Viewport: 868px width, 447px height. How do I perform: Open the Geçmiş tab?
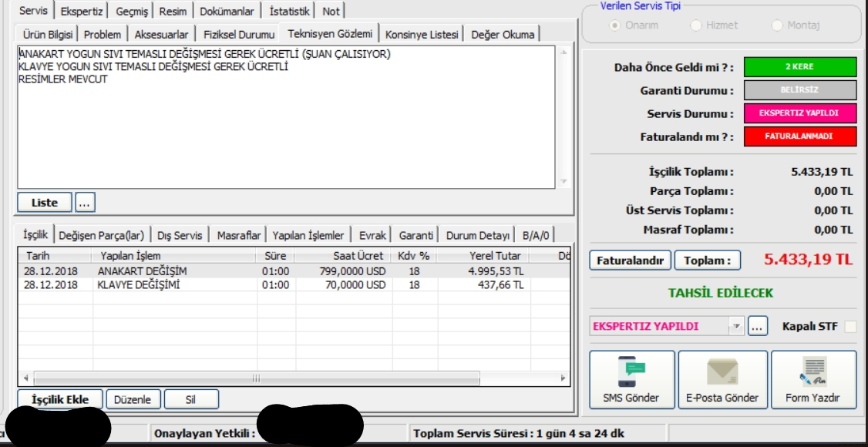130,11
